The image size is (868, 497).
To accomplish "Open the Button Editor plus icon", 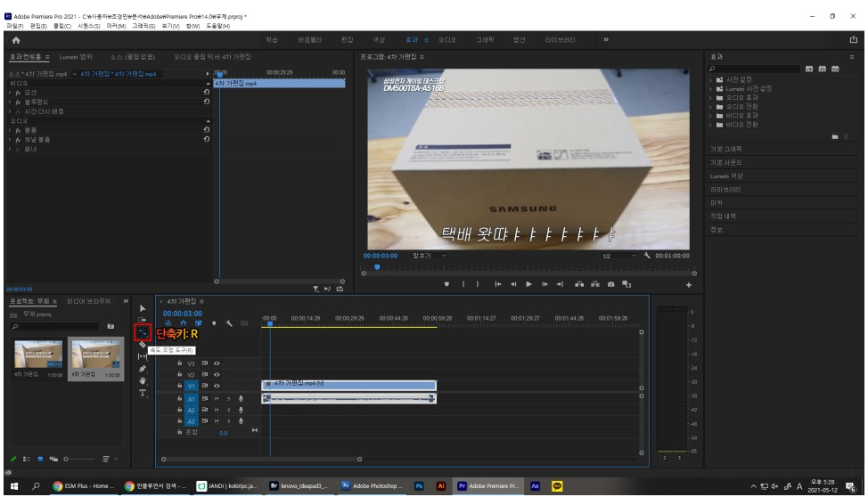I will click(x=689, y=285).
